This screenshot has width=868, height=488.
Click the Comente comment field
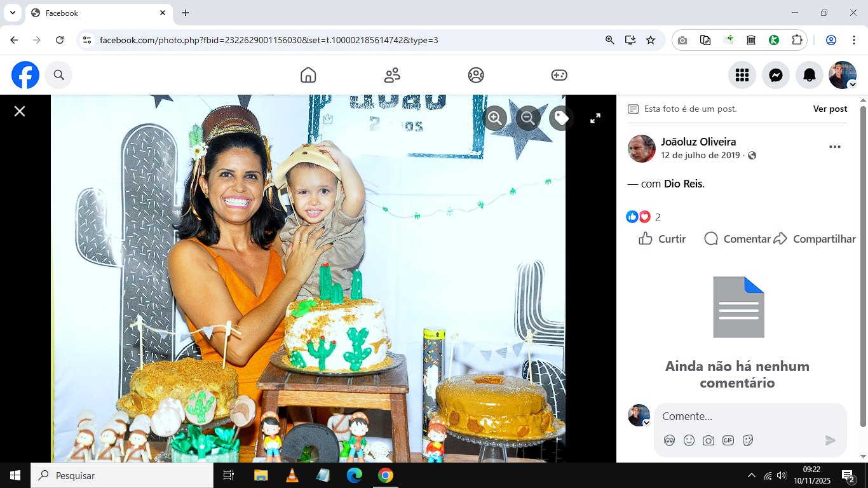[750, 416]
